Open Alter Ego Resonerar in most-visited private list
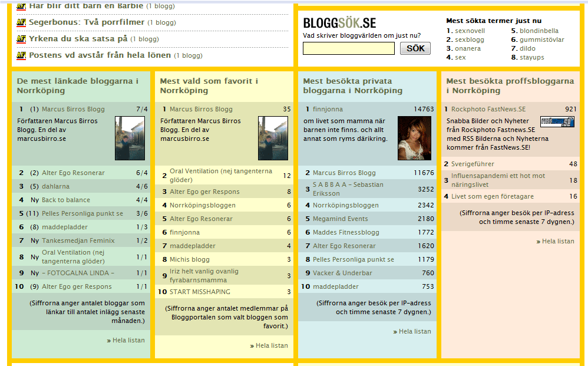588x366 pixels. tap(344, 246)
